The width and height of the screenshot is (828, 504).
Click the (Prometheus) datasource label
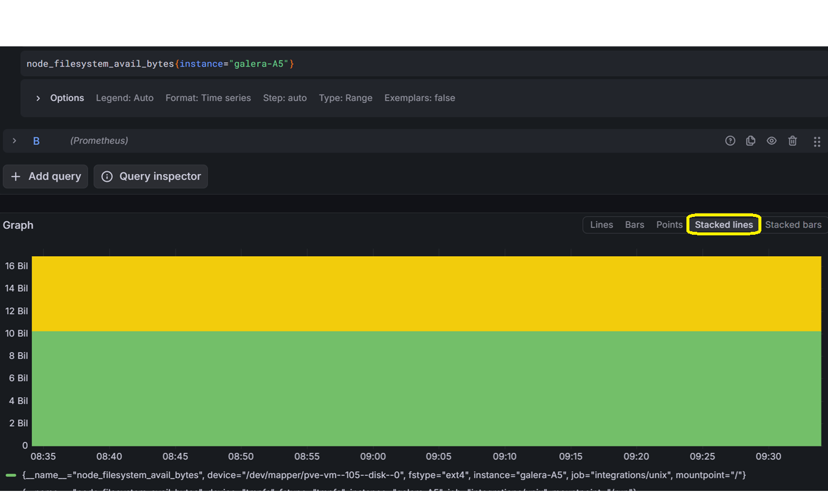(99, 141)
